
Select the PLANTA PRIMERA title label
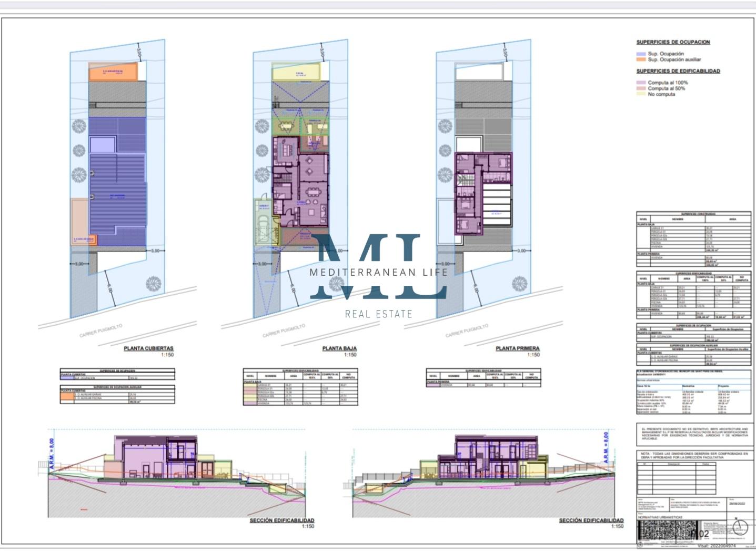click(517, 348)
